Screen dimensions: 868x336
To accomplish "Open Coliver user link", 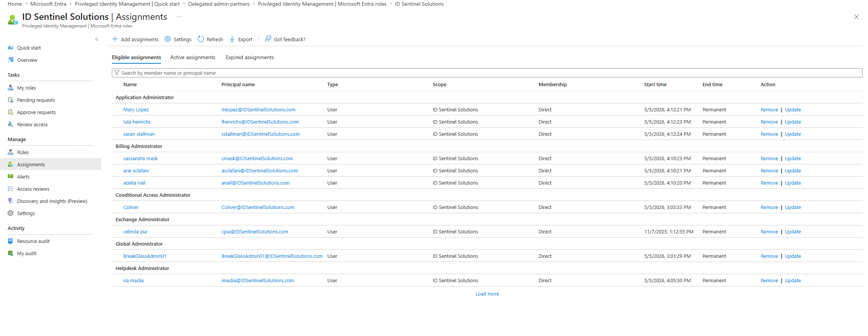I will coord(131,207).
